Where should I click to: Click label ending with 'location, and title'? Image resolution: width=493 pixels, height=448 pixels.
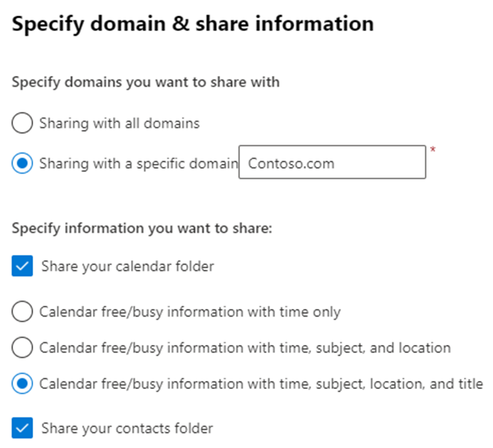point(261,384)
